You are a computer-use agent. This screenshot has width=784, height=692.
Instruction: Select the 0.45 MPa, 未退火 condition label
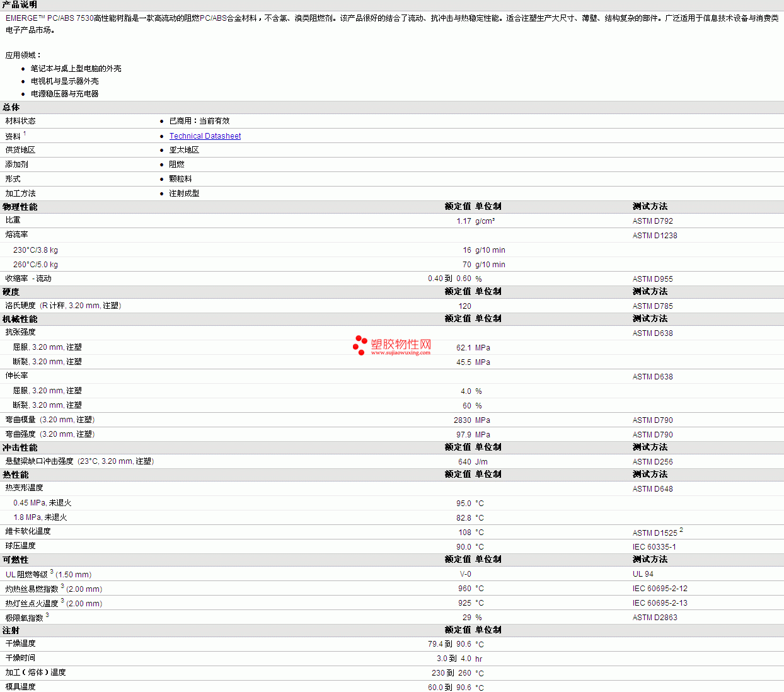[42, 503]
